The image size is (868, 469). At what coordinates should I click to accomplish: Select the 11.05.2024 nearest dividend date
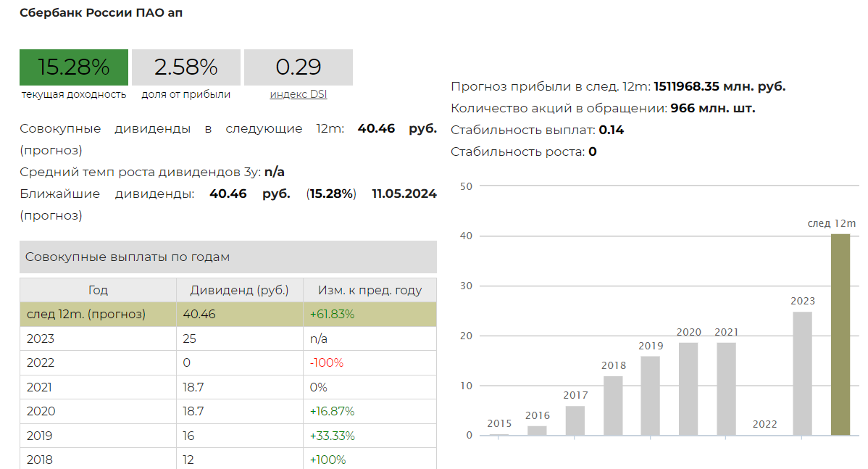click(x=404, y=194)
